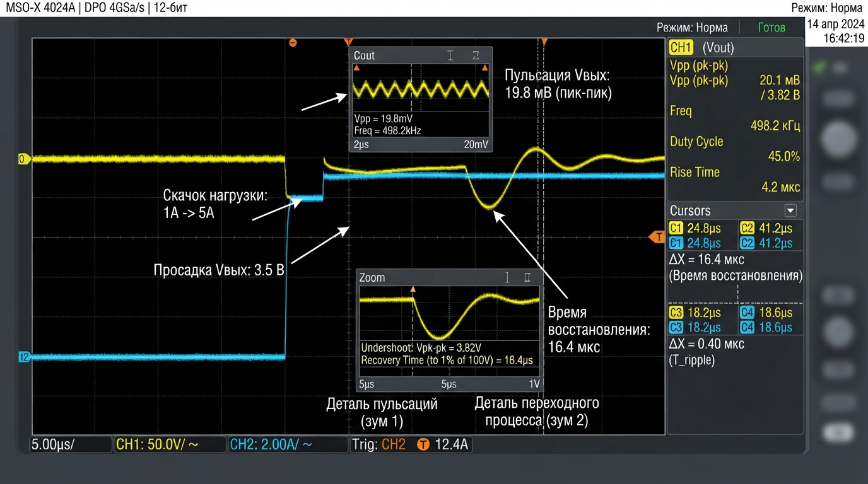Click the blue channel 12 ground marker
Screen dimensions: 868x484
pyautogui.click(x=24, y=357)
